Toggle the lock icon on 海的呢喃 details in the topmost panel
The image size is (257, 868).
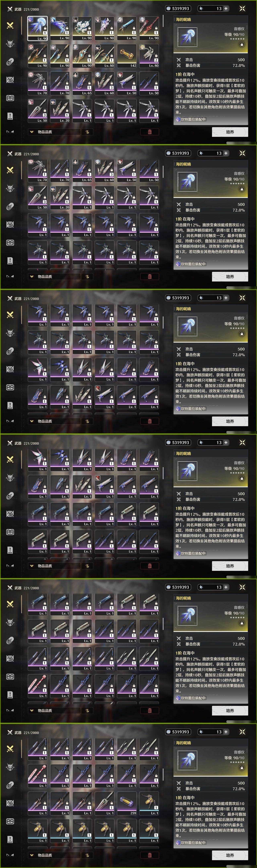pos(242,44)
